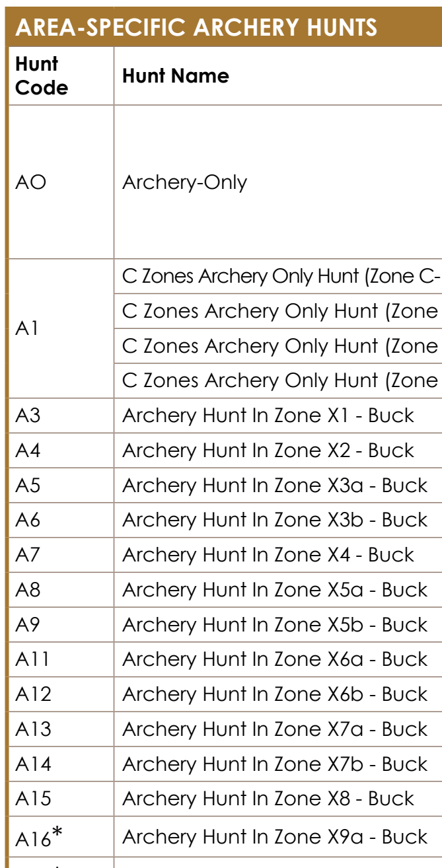
Task: Select first C Zones Archery Only Hunt row
Action: (x=277, y=276)
